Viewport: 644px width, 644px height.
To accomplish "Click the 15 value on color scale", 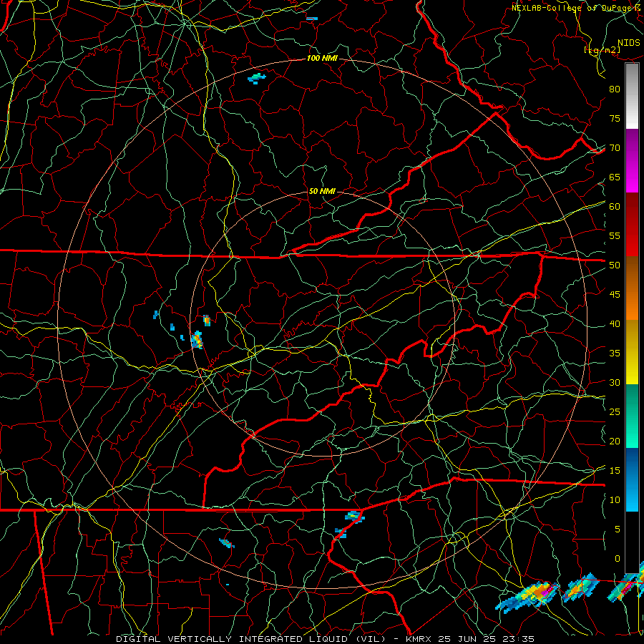I will coord(615,470).
